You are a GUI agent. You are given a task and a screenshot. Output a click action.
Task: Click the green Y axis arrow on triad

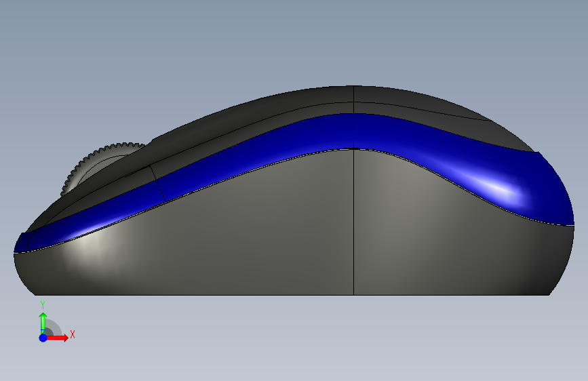point(43,323)
